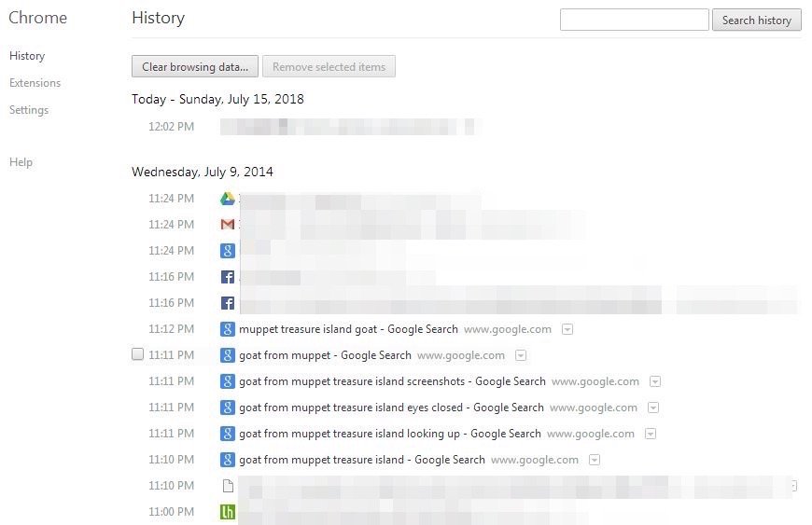Click the Search history button
Screen dimensions: 812x525
(x=757, y=21)
